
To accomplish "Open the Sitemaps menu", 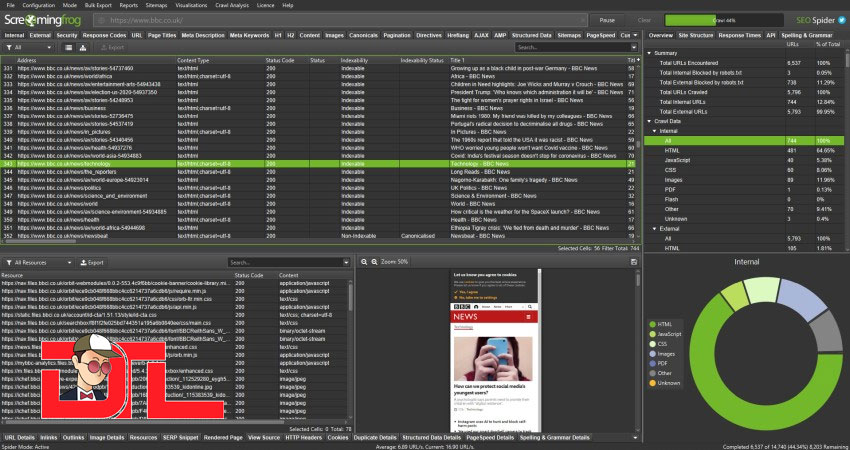I will [156, 5].
